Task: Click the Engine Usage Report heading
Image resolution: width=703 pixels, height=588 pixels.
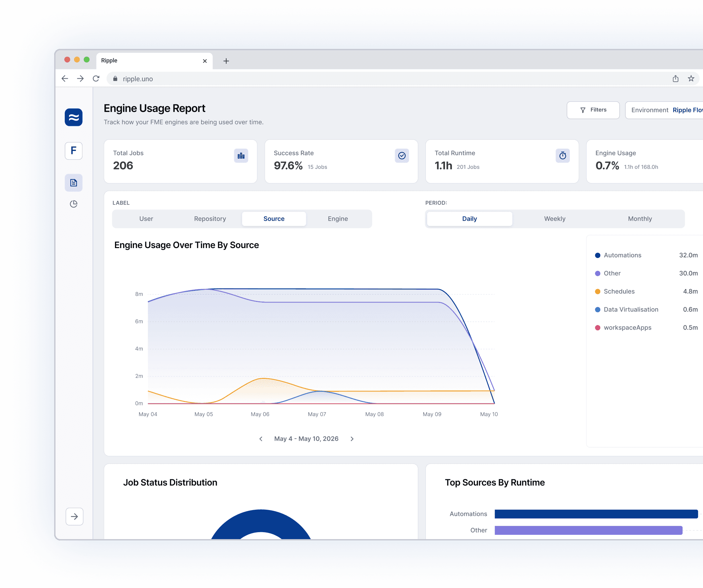Action: [154, 108]
